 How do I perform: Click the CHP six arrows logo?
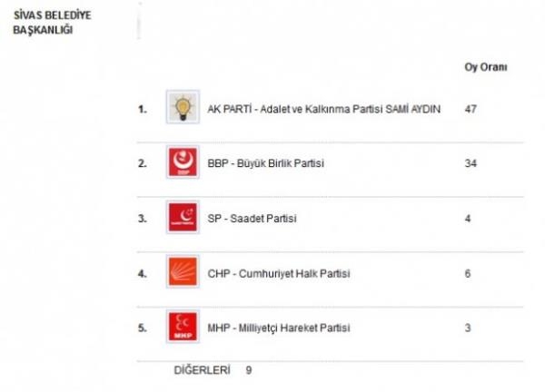click(x=183, y=273)
